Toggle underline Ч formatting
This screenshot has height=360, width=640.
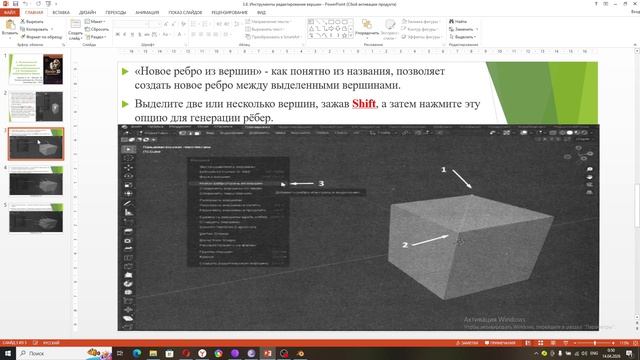(132, 35)
